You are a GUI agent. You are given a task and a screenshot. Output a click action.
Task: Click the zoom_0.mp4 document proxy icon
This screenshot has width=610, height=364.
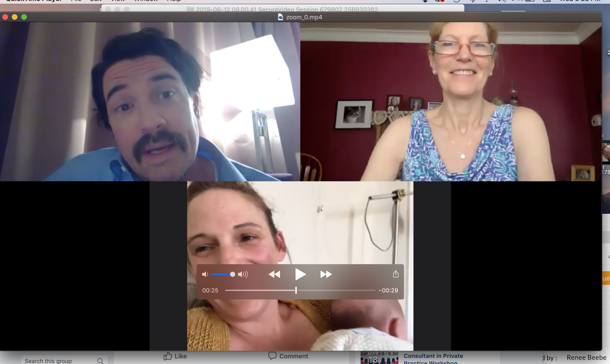[280, 17]
